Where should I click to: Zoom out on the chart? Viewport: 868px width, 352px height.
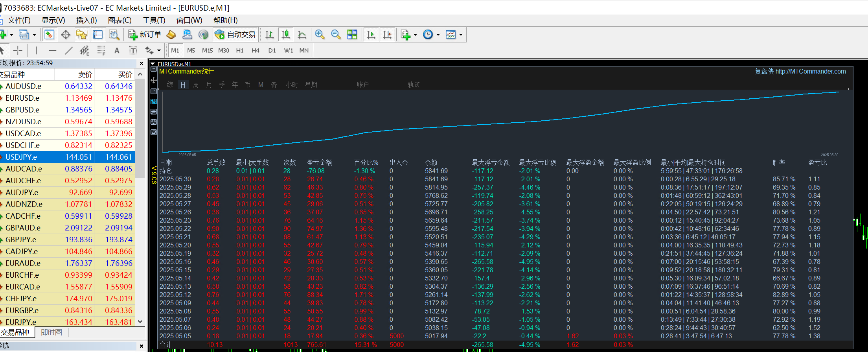coord(336,35)
